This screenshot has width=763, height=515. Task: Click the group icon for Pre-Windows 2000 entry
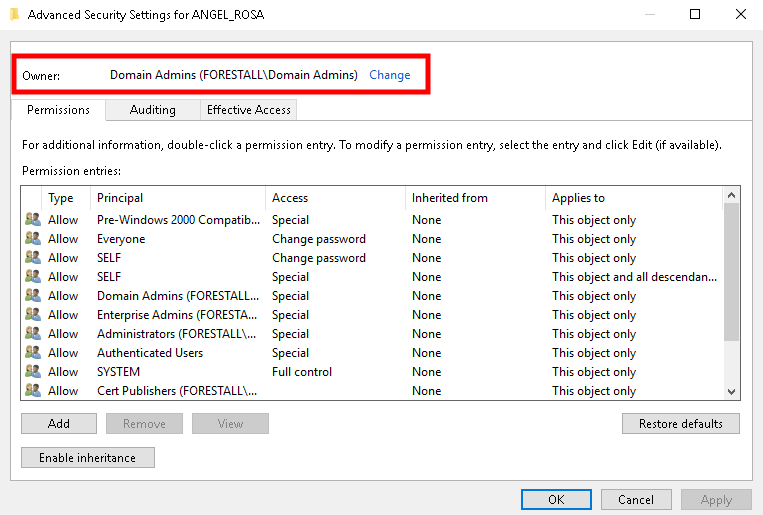click(x=33, y=220)
